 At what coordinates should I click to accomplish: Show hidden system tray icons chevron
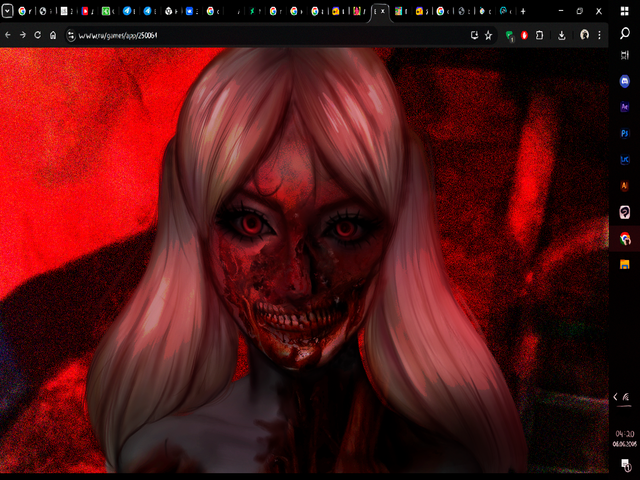click(615, 397)
